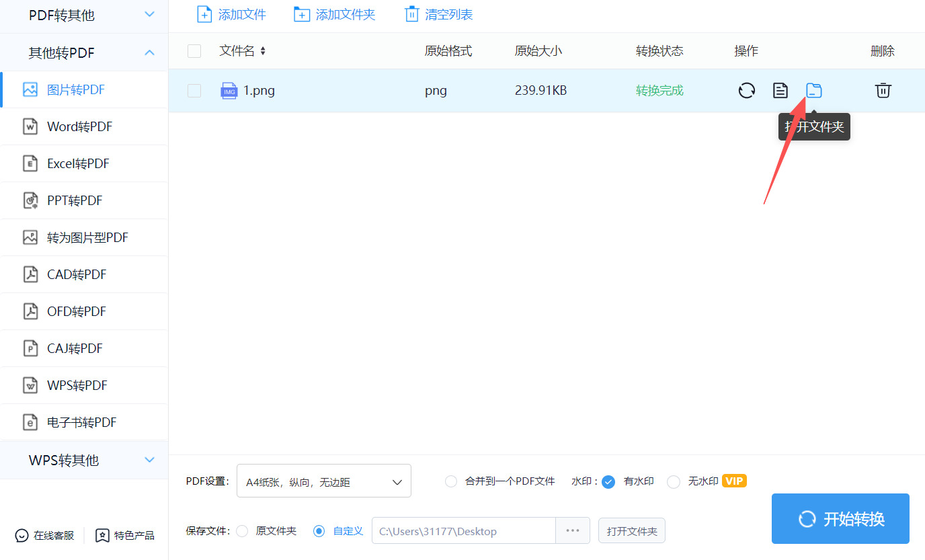Open the converted PDF via document icon
925x560 pixels.
click(x=780, y=90)
